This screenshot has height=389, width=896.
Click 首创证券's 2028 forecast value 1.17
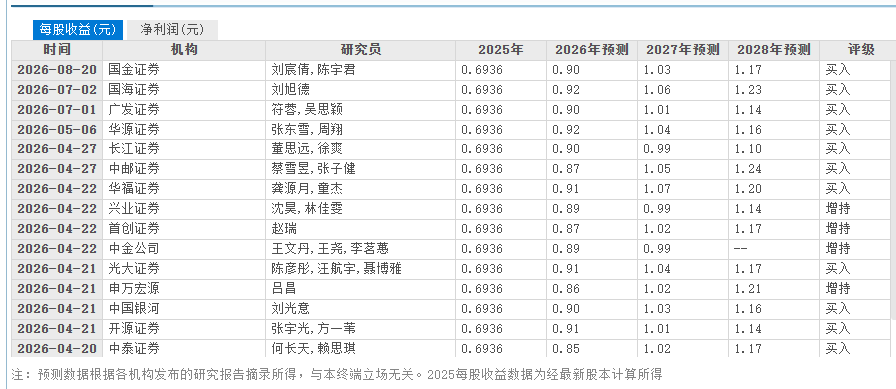tap(748, 230)
